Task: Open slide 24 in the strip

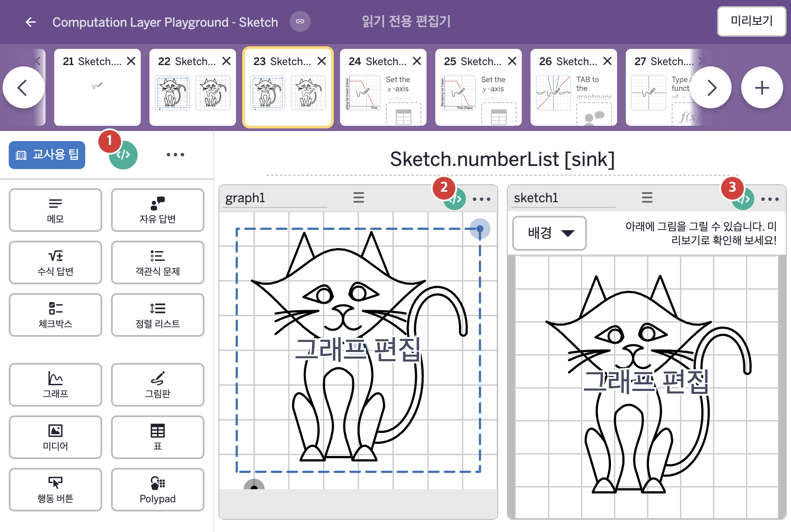Action: [x=383, y=87]
